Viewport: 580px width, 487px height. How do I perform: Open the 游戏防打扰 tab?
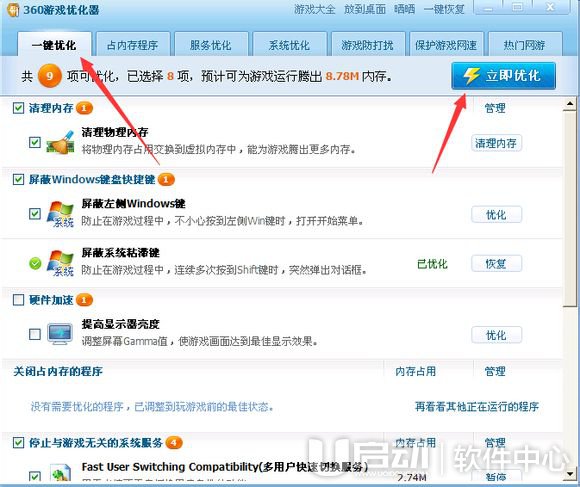click(368, 45)
